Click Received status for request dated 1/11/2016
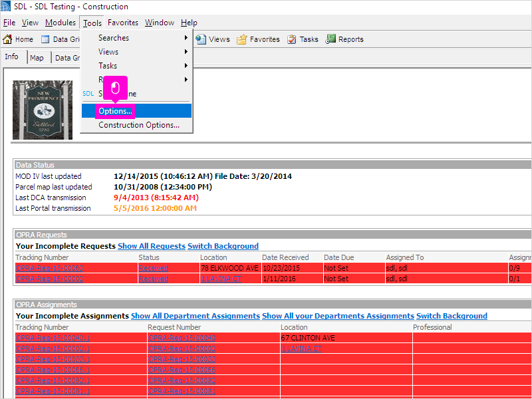 pyautogui.click(x=154, y=279)
